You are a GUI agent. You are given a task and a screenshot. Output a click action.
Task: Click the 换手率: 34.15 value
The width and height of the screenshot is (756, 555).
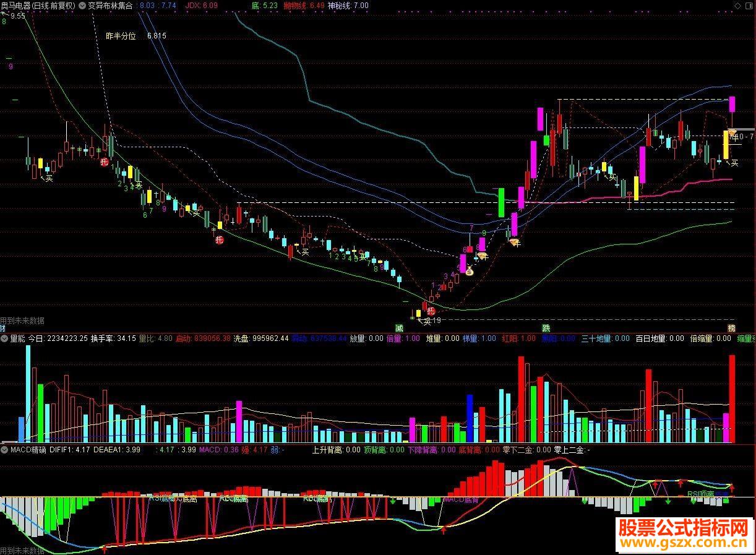click(113, 339)
